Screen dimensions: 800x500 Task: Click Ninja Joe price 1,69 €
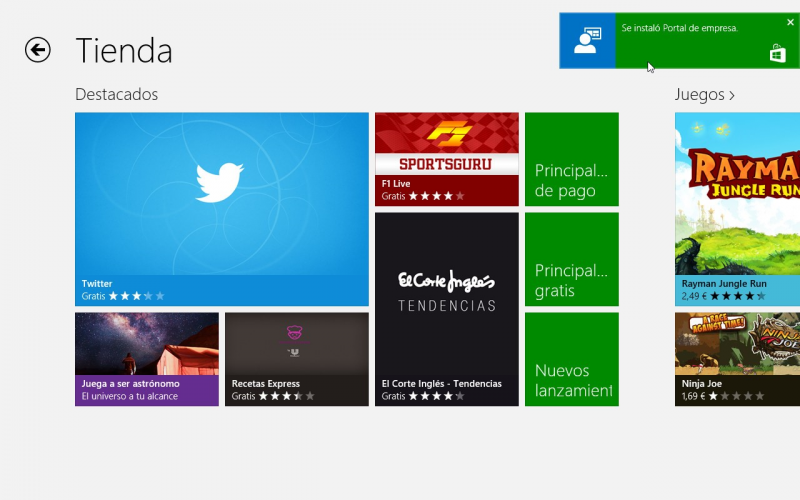click(x=693, y=396)
